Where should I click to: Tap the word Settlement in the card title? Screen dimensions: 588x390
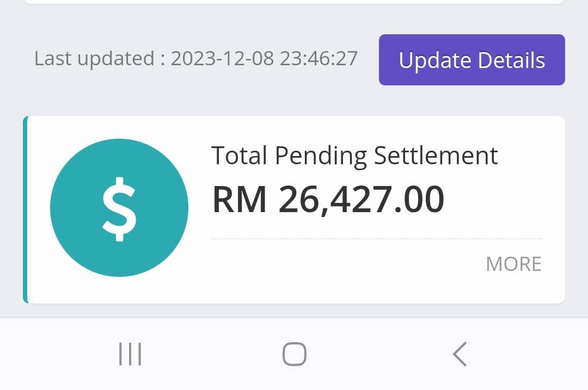click(436, 156)
